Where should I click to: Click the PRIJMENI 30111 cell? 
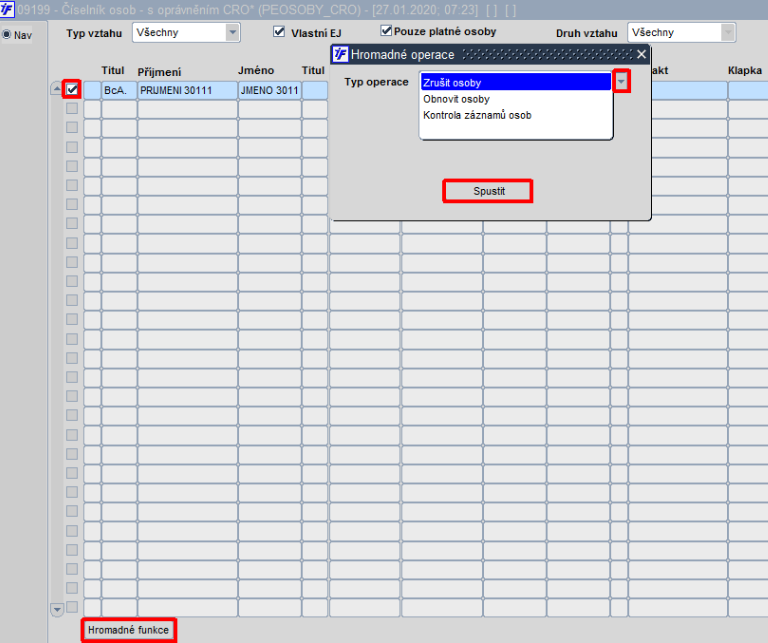(x=188, y=91)
